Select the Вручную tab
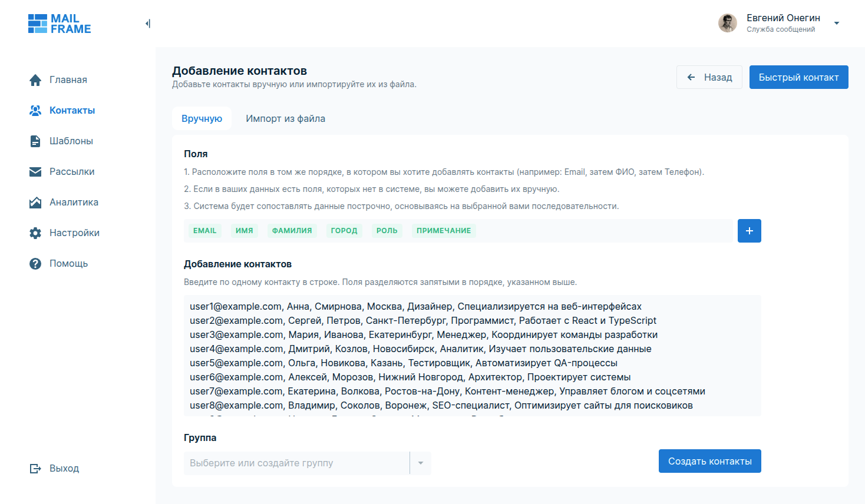The width and height of the screenshot is (865, 504). coord(202,119)
